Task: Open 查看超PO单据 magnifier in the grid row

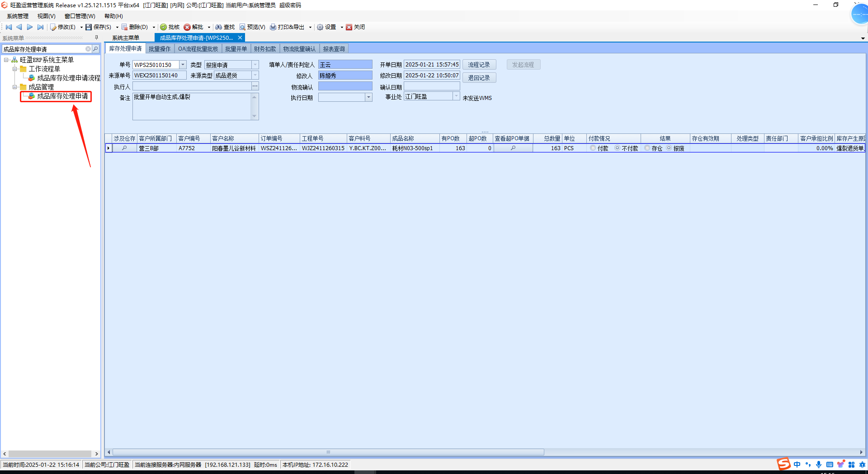Action: click(x=513, y=148)
